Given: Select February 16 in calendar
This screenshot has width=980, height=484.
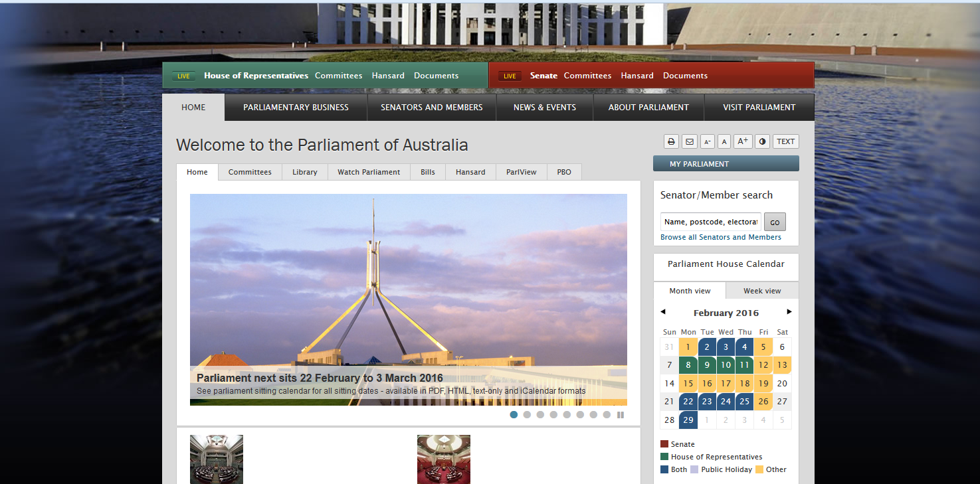Looking at the screenshot, I should [x=707, y=383].
